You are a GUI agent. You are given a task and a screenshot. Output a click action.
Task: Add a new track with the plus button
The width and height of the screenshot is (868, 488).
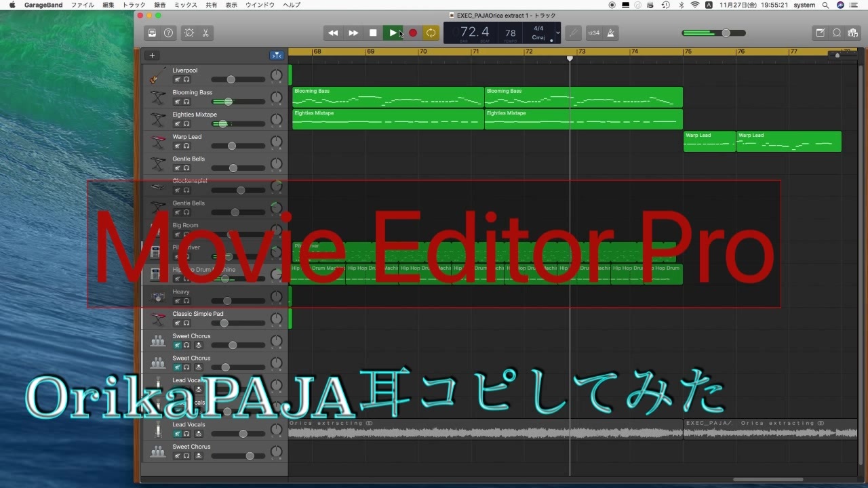click(x=152, y=56)
